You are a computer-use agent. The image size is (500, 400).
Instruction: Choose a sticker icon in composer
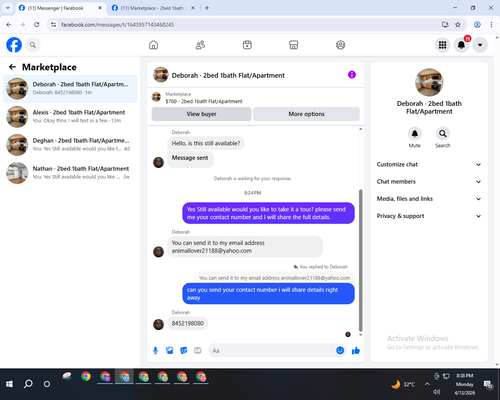click(x=184, y=350)
